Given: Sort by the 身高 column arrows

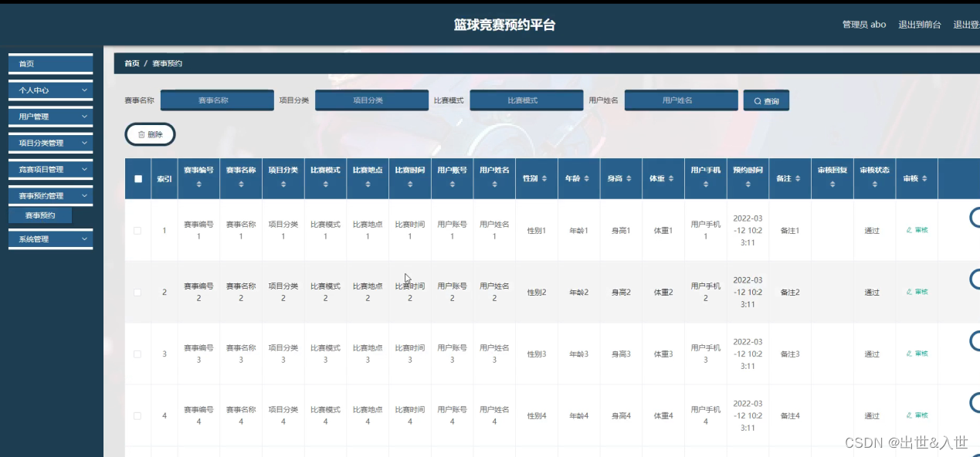Looking at the screenshot, I should [629, 178].
